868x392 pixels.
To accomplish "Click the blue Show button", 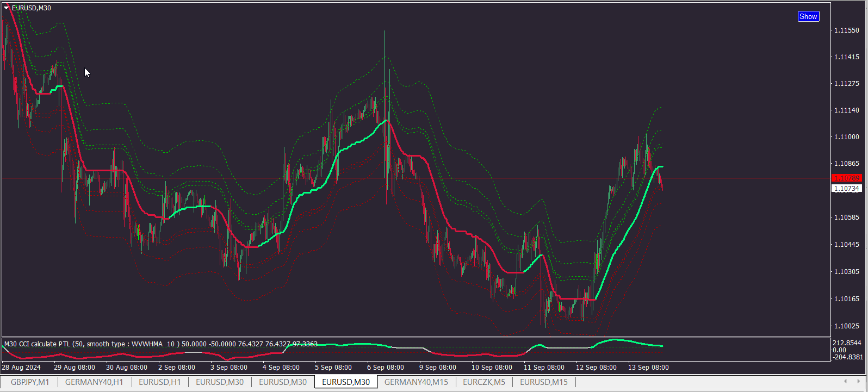I will 808,16.
